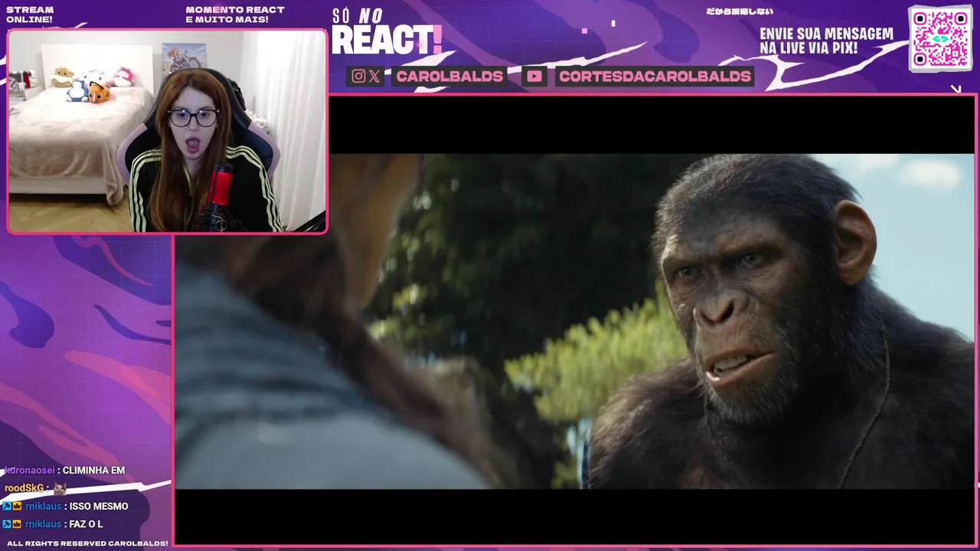Click the ALL RIGHTS RESERVED CAROLBALDS! footer
The image size is (980, 551).
click(x=87, y=543)
